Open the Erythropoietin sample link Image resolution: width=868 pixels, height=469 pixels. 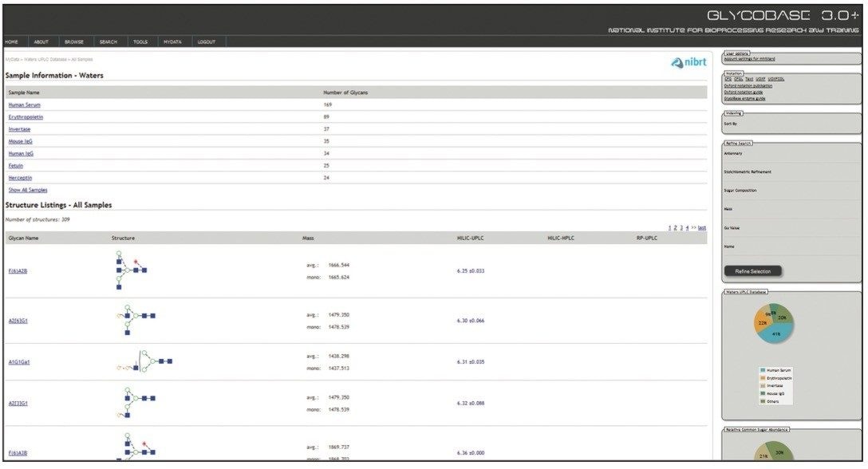pyautogui.click(x=26, y=117)
